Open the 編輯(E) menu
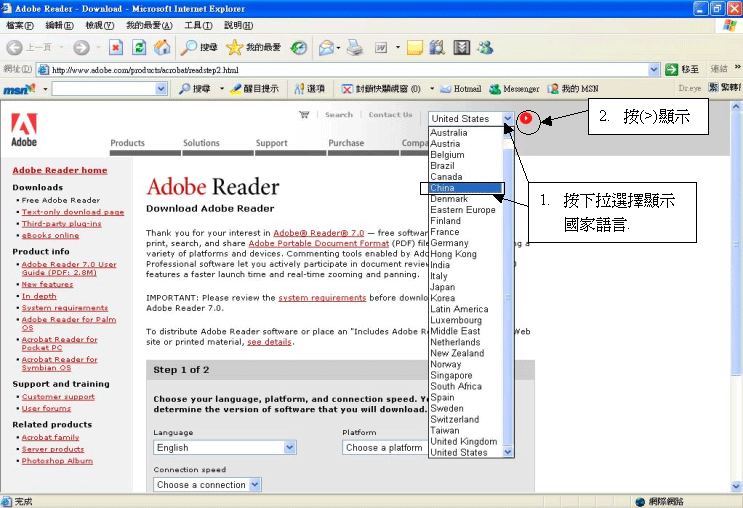This screenshot has height=508, width=743. pos(59,26)
